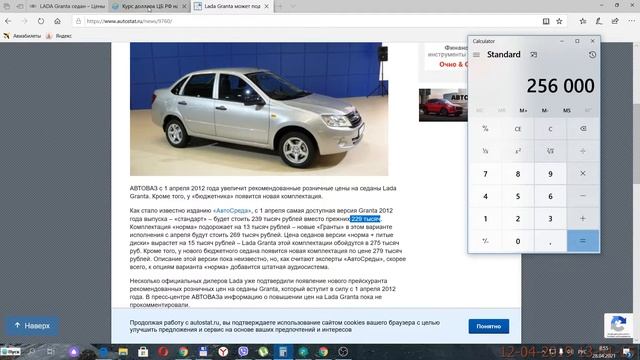Click the divide key

[583, 151]
